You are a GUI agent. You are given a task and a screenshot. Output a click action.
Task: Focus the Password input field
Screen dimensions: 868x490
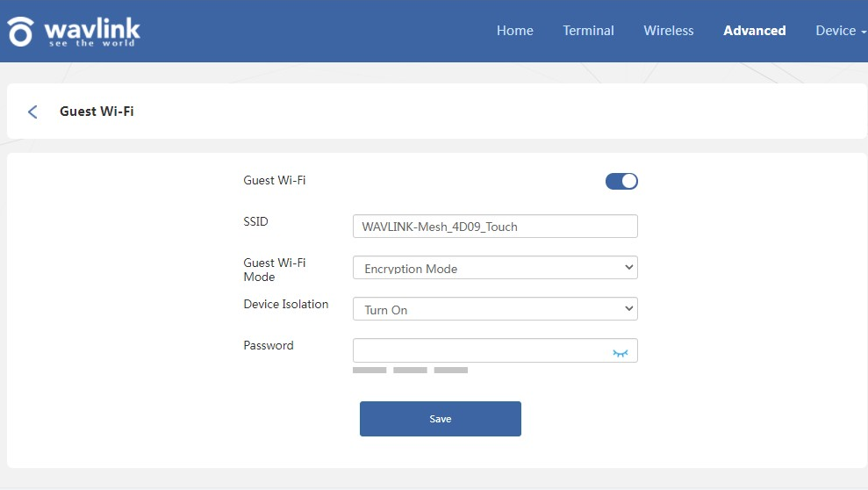[x=478, y=351]
